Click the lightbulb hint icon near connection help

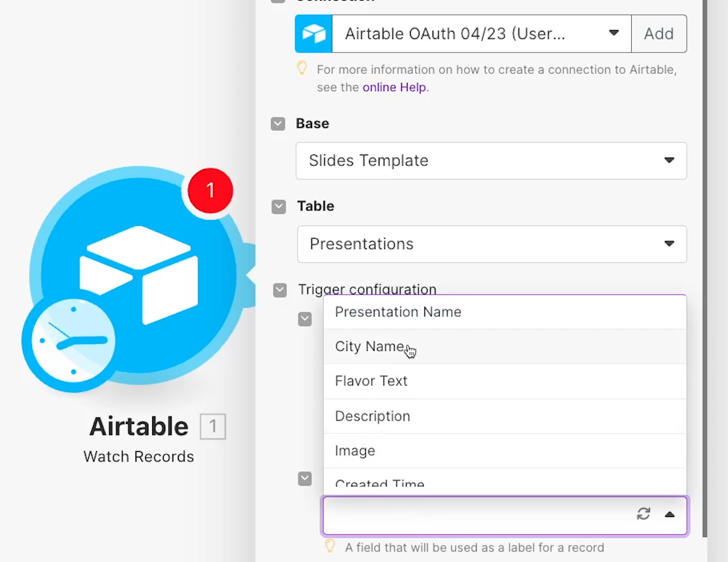[302, 68]
